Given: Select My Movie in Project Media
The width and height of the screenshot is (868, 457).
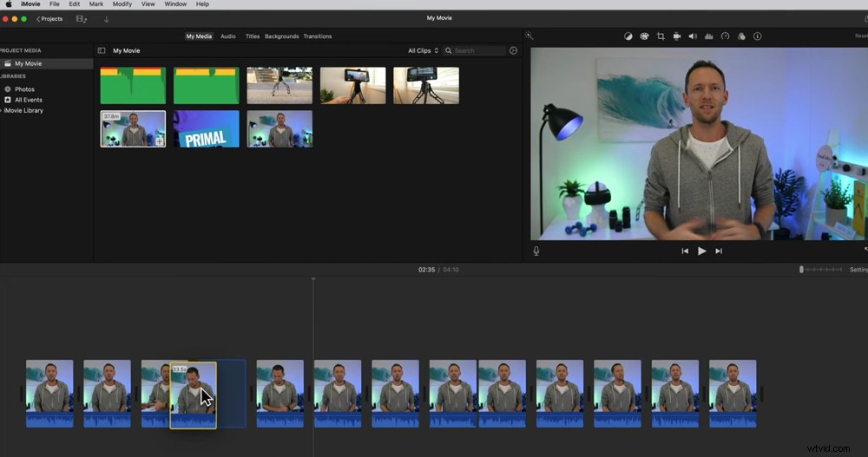Looking at the screenshot, I should point(47,63).
